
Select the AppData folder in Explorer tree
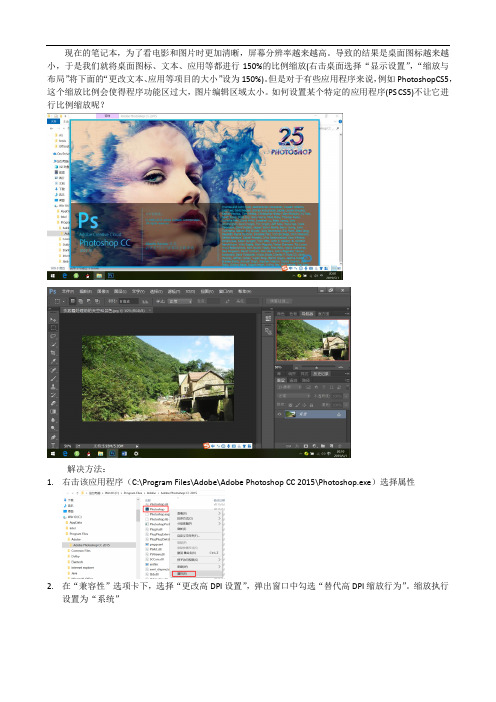[75, 522]
